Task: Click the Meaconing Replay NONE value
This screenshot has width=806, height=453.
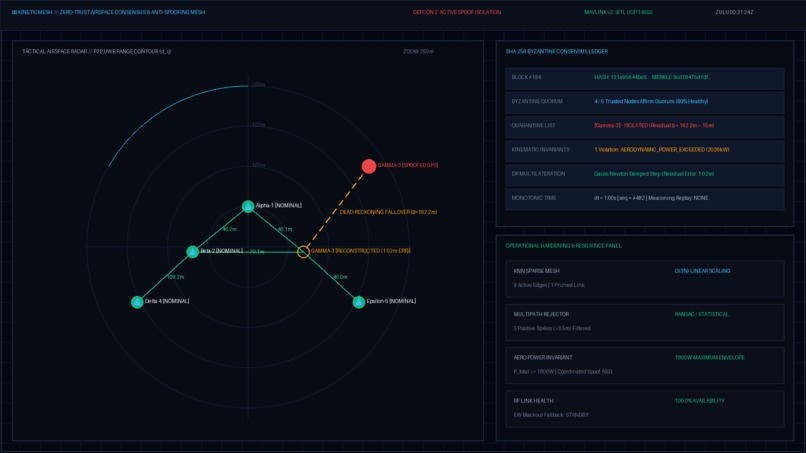Action: tap(681, 198)
